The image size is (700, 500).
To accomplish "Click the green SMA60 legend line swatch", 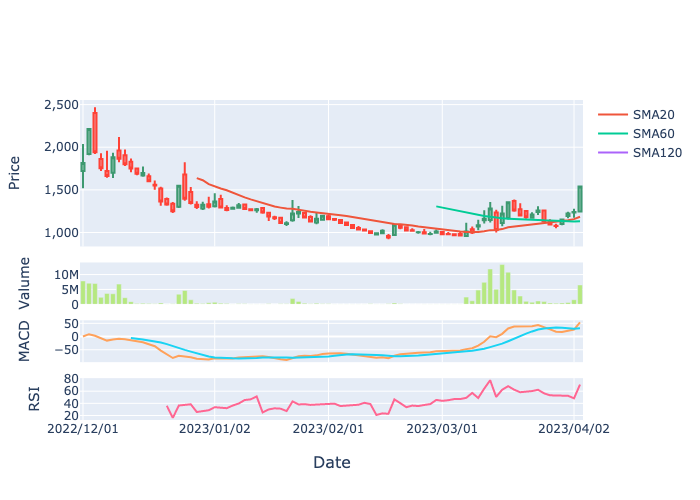I will click(x=613, y=133).
